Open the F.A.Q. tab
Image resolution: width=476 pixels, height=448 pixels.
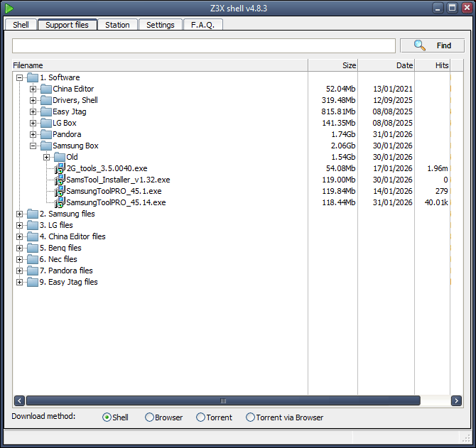coord(202,25)
